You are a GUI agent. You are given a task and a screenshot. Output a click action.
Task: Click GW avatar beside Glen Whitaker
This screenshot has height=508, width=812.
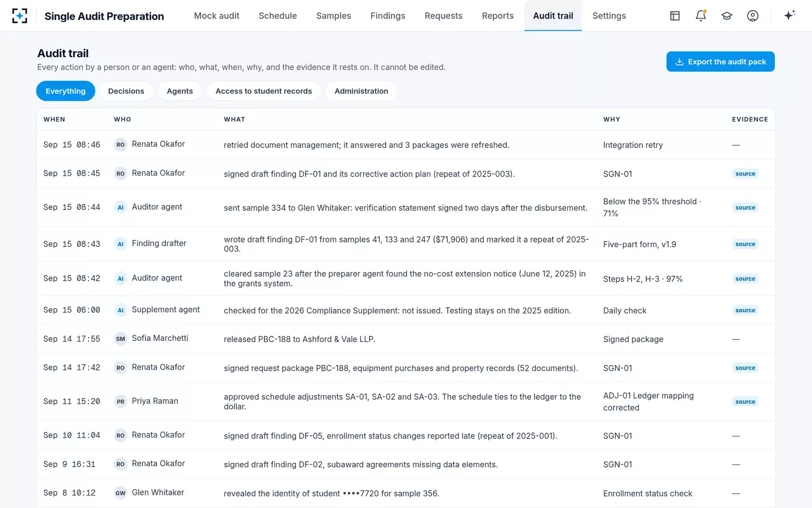pos(120,493)
